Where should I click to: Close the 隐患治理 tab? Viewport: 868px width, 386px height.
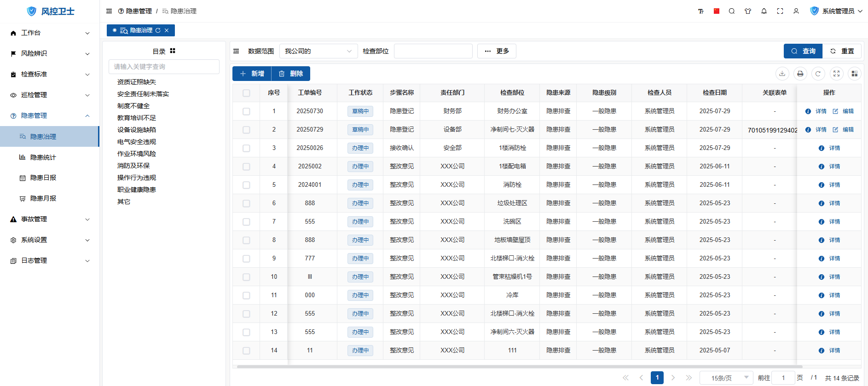[167, 30]
